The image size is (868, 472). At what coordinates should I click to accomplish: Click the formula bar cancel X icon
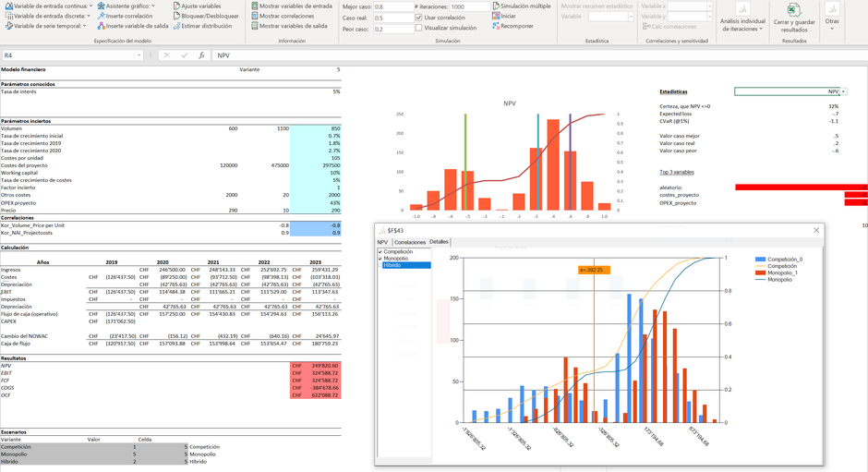(x=166, y=55)
